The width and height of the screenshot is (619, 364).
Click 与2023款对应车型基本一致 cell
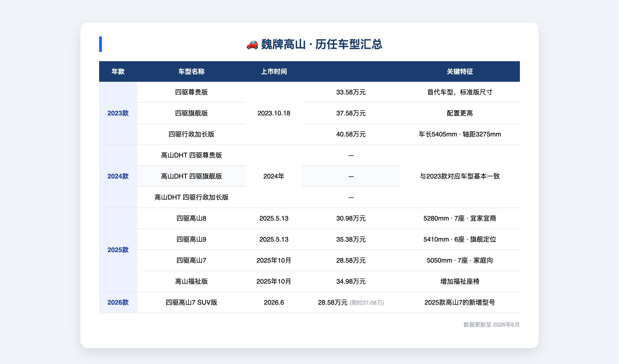(x=460, y=176)
